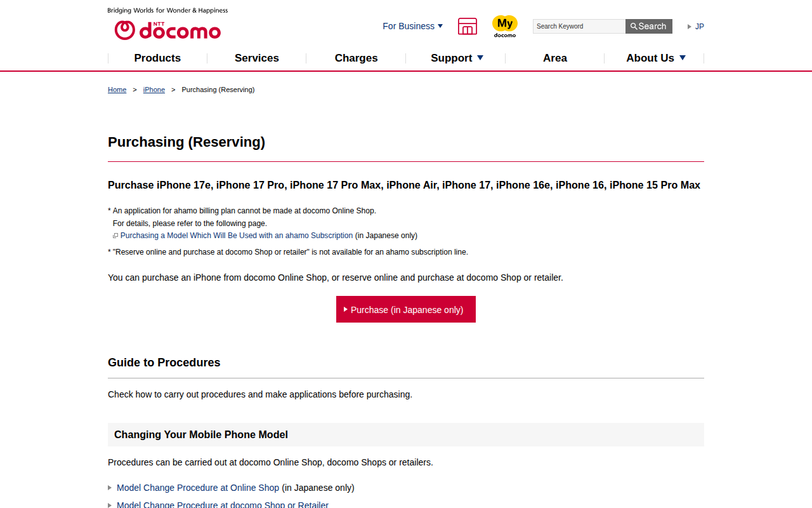Open the ahamo subscription purchasing link

236,236
